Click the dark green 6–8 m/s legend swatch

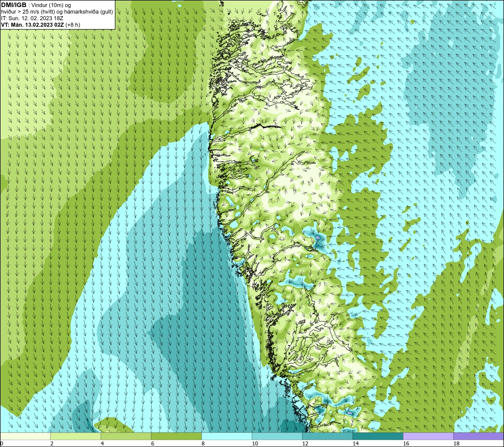pyautogui.click(x=176, y=436)
